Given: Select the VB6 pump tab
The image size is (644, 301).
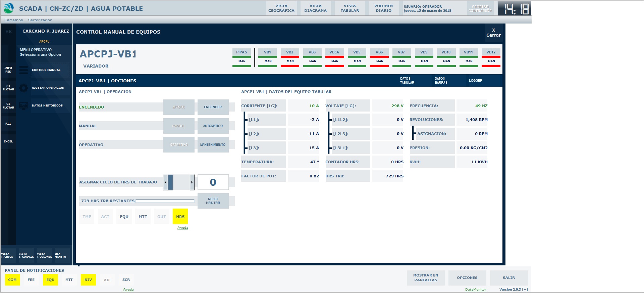Looking at the screenshot, I should point(379,52).
